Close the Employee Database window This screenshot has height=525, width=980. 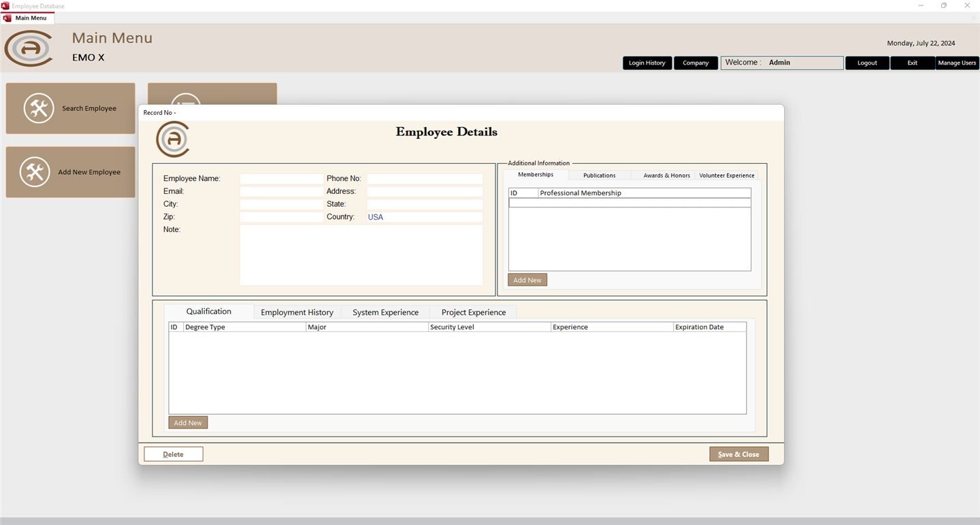point(967,5)
